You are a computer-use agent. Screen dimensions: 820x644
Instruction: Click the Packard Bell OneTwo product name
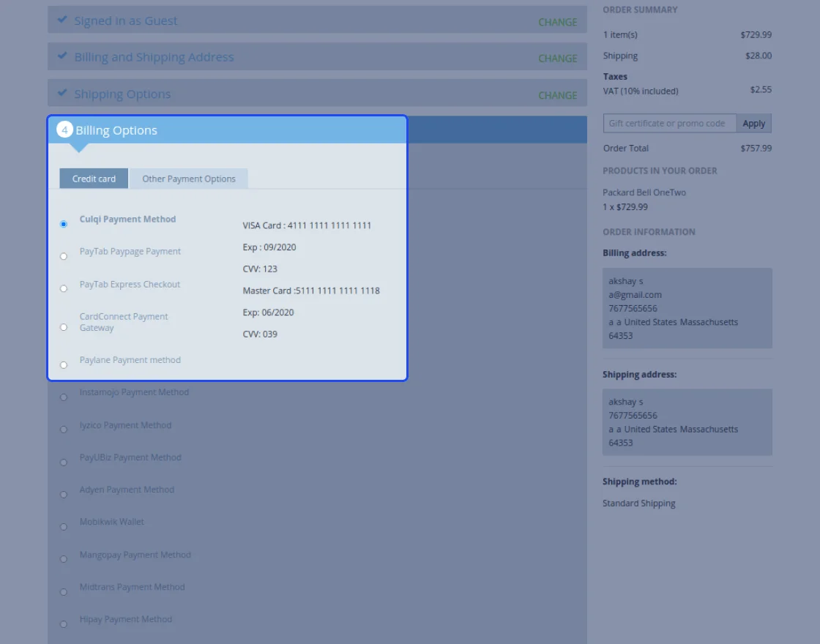point(644,192)
